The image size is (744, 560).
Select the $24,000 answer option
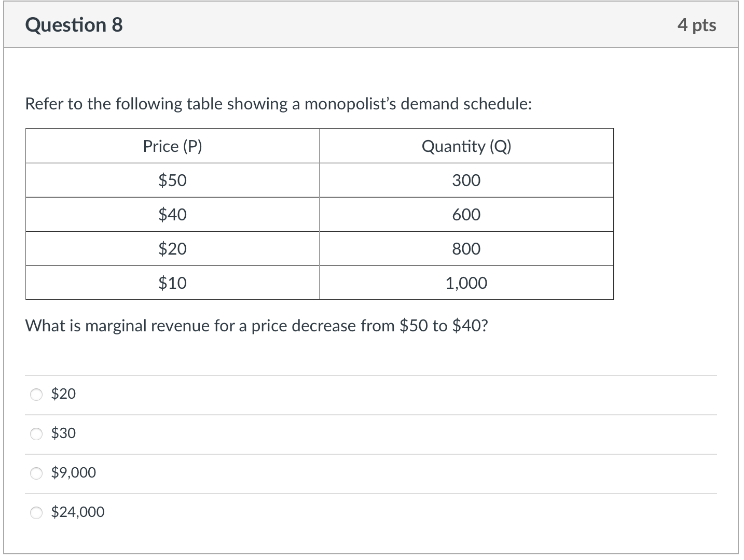[x=36, y=512]
